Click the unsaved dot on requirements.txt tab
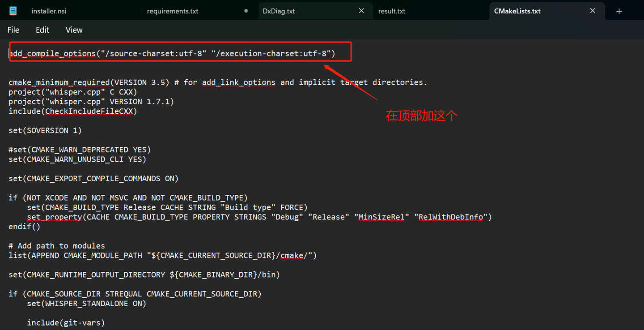Viewport: 644px width, 330px height. (246, 11)
